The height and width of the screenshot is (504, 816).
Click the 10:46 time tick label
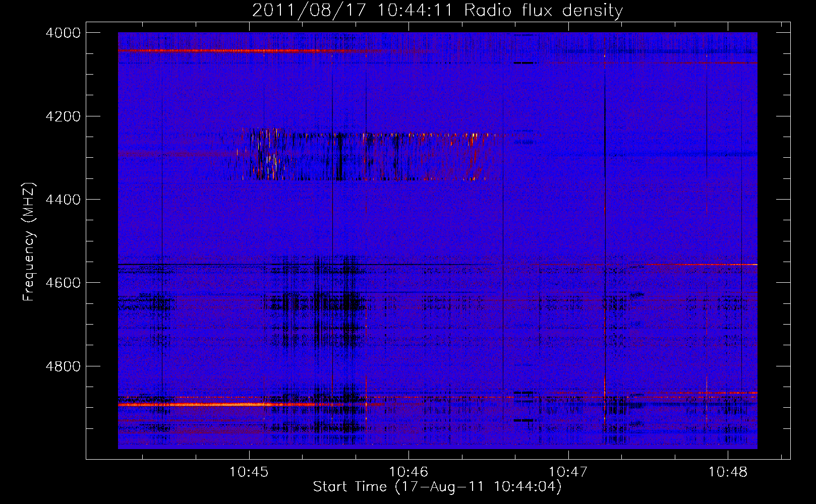coord(409,472)
